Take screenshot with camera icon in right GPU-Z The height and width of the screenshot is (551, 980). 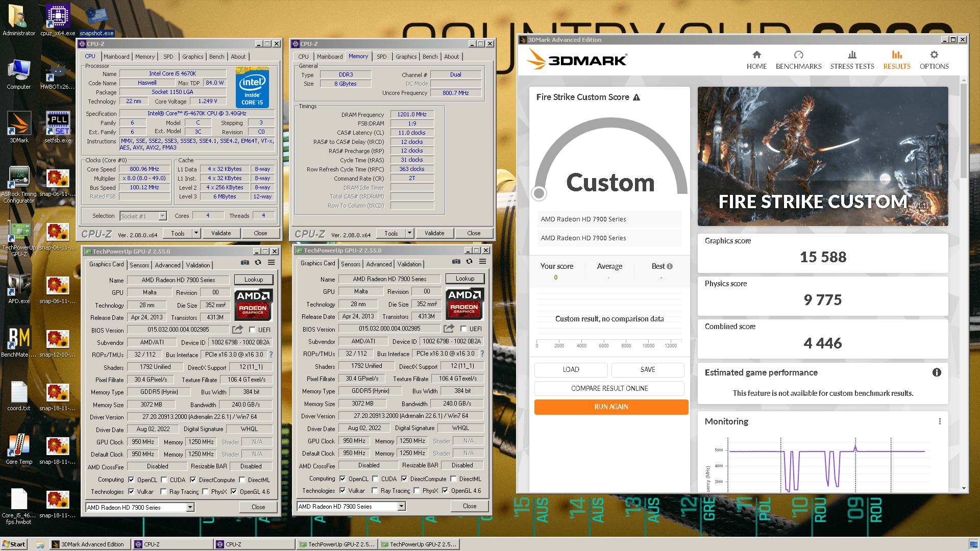tap(456, 261)
